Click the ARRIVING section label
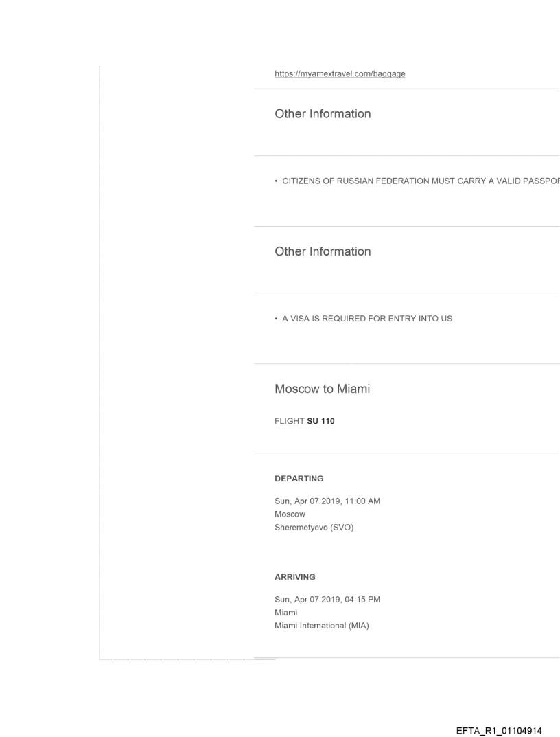 click(x=294, y=577)
